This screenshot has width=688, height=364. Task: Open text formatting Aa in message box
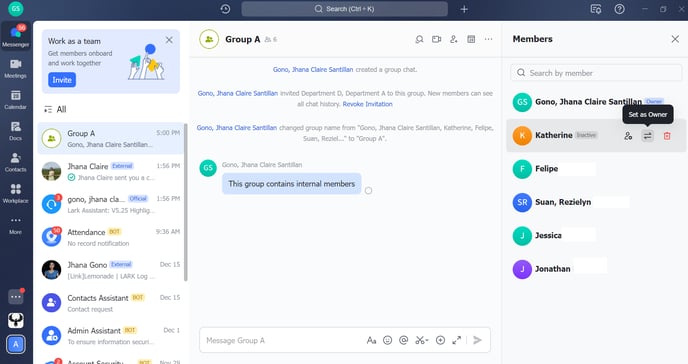point(371,340)
